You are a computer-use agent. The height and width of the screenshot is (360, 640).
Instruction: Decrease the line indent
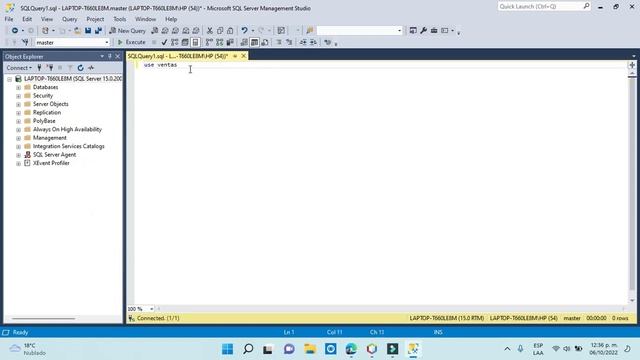303,42
